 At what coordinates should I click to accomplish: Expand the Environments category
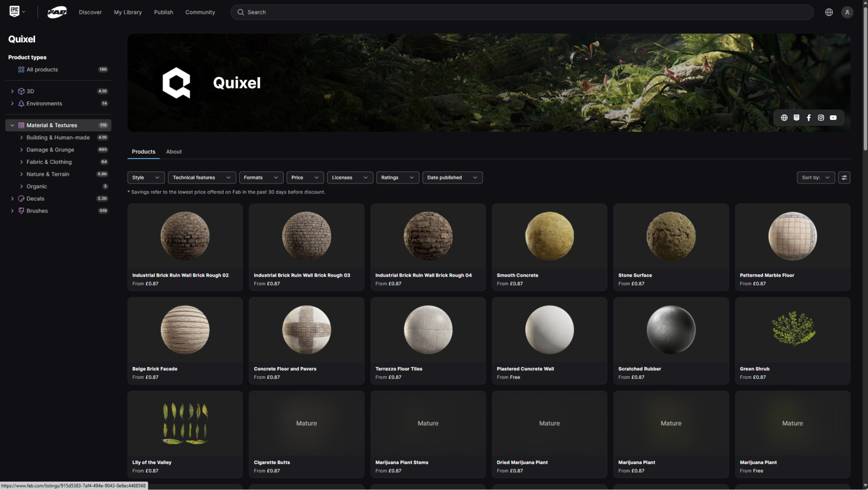[x=12, y=103]
